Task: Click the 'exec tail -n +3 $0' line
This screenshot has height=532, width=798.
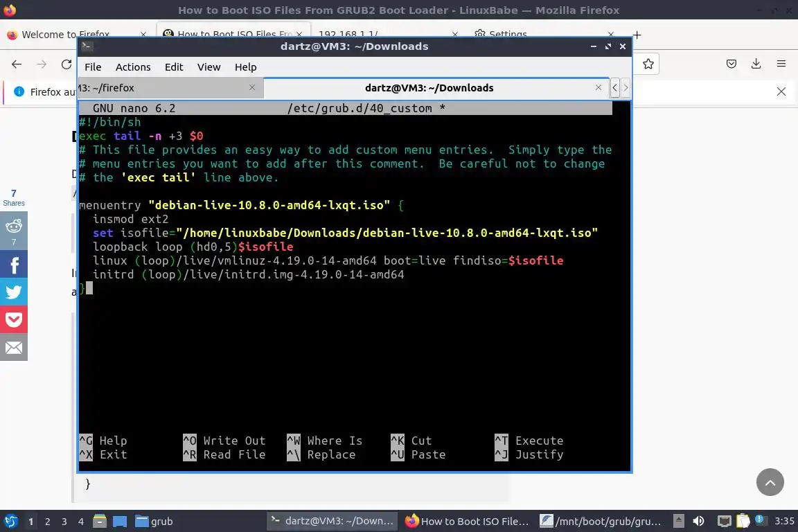Action: (x=141, y=136)
